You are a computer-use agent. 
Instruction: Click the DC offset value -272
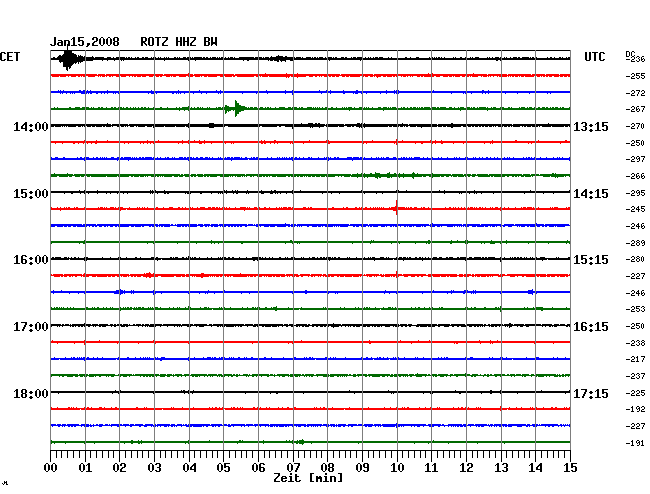pos(635,93)
